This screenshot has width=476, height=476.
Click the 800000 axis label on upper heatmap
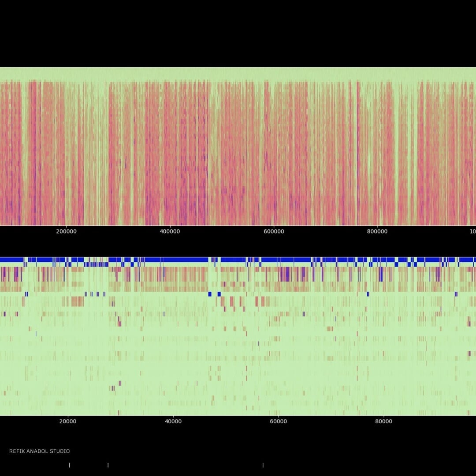click(x=377, y=231)
